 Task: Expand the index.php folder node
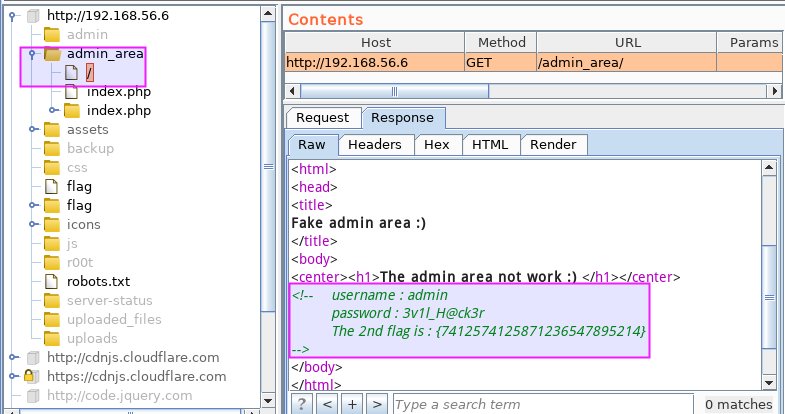pos(53,110)
